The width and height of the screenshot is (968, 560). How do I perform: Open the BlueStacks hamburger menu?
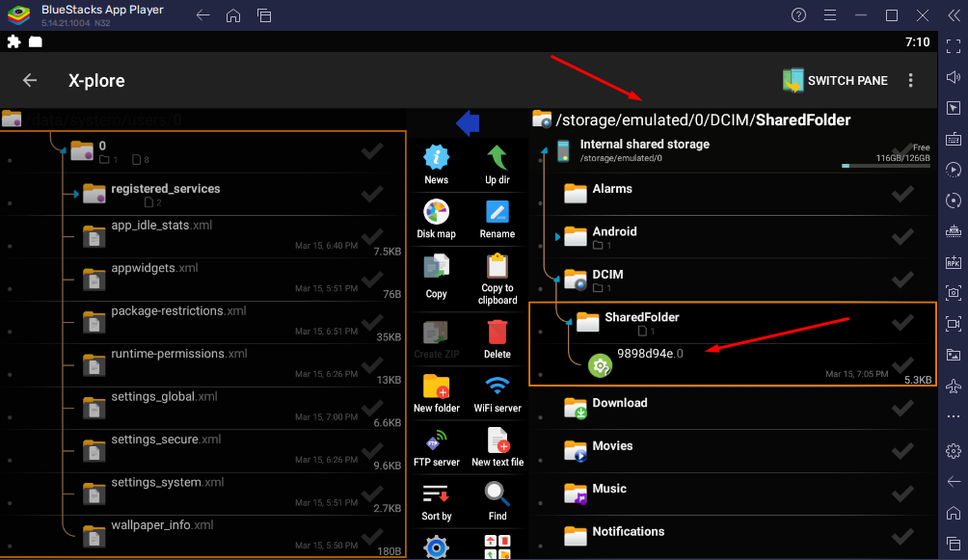point(830,15)
